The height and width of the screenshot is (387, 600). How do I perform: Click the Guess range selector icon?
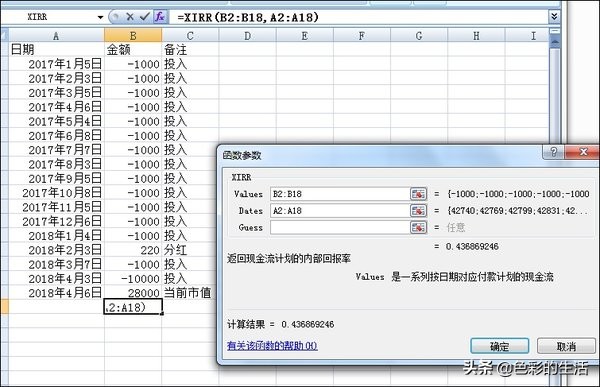[x=418, y=227]
